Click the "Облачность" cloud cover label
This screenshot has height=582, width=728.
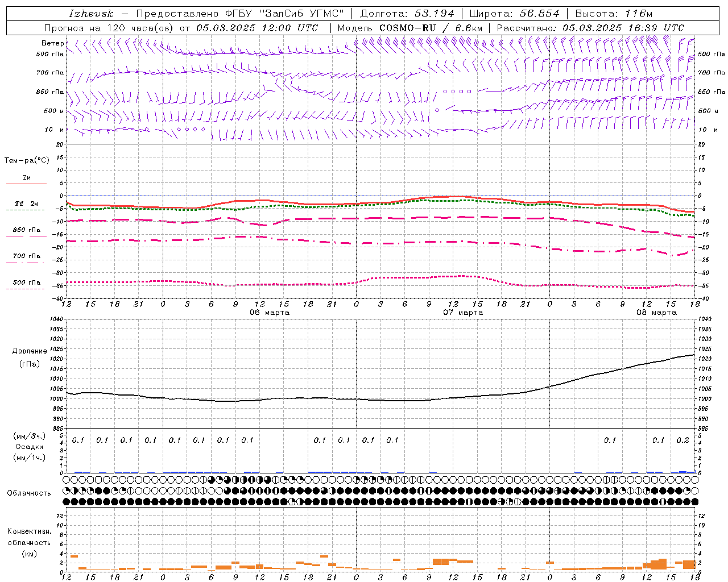click(29, 493)
